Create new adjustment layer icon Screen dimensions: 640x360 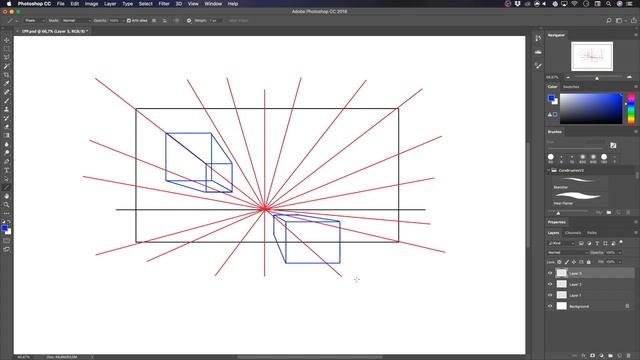coord(602,356)
